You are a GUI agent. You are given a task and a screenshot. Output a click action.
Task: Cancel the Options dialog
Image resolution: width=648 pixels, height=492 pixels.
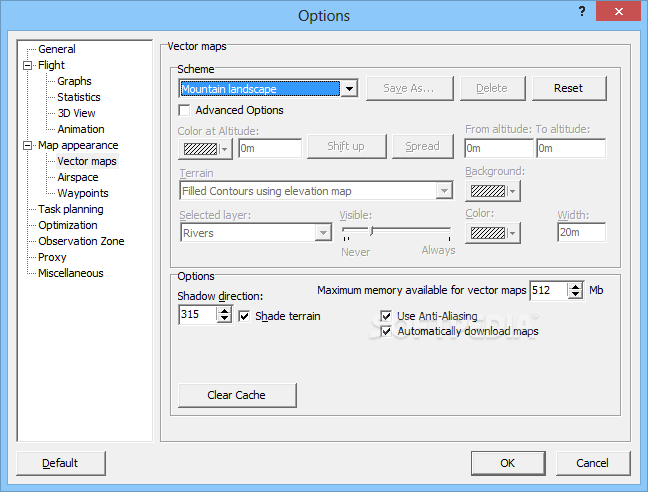coord(593,463)
